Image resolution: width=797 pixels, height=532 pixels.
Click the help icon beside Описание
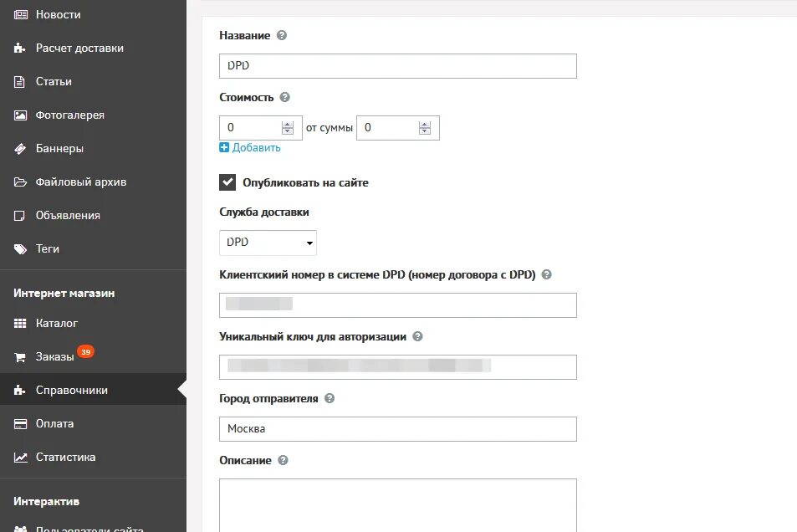point(284,460)
